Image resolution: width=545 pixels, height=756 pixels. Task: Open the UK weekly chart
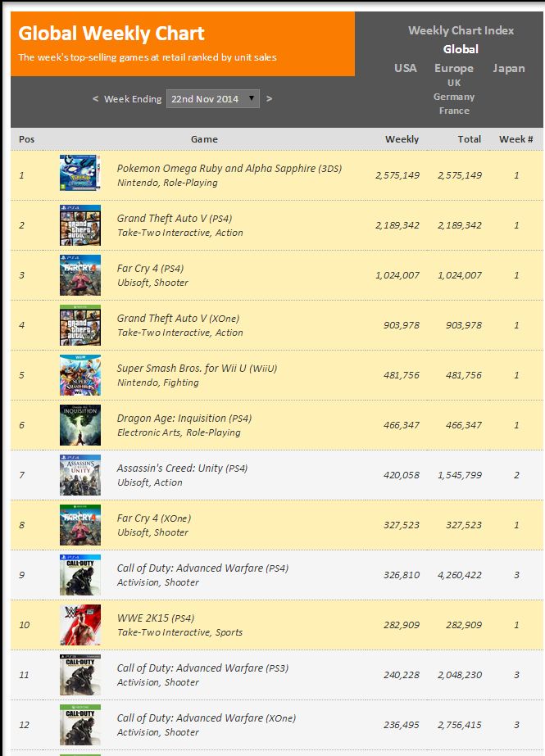pos(454,83)
